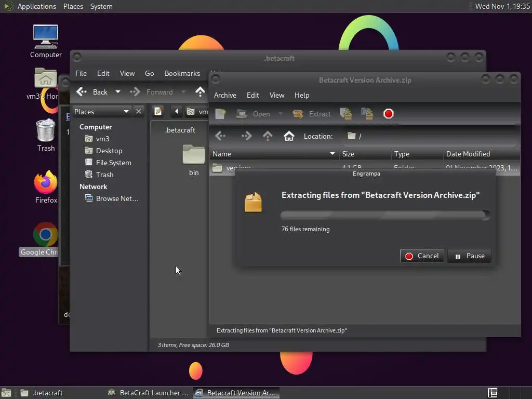Launch Firefox from the desktop
Screen dimensions: 532x399
46,187
